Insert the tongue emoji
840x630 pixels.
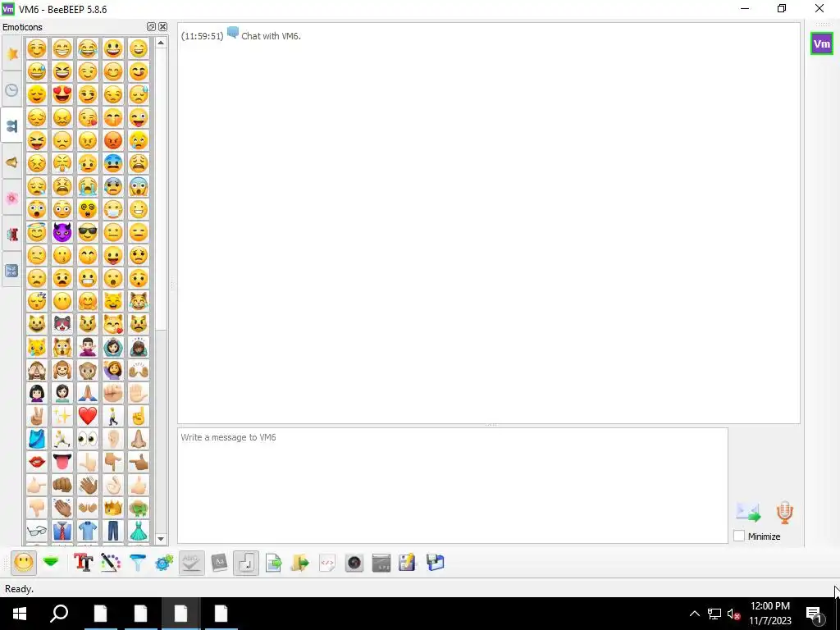point(62,462)
